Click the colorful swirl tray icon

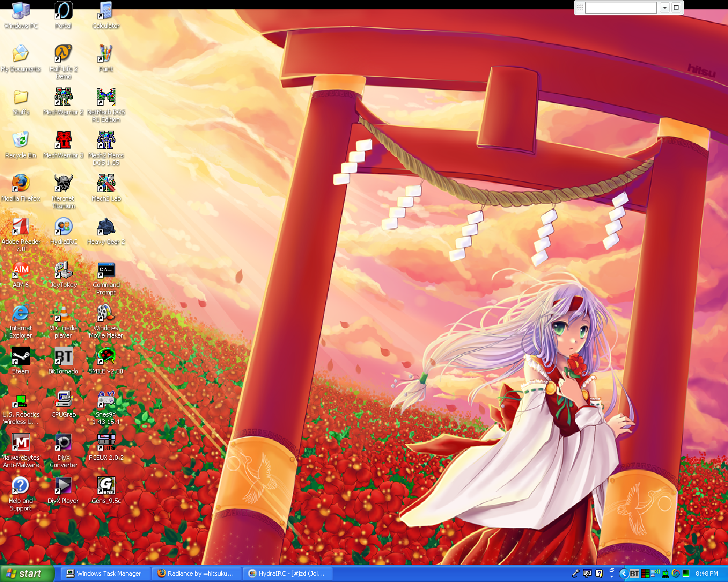[676, 573]
